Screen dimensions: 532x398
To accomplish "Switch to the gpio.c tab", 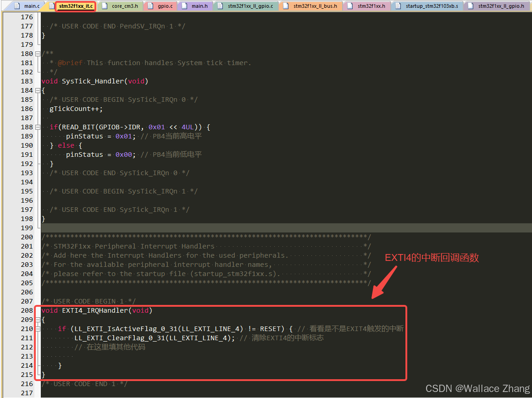I will click(161, 6).
